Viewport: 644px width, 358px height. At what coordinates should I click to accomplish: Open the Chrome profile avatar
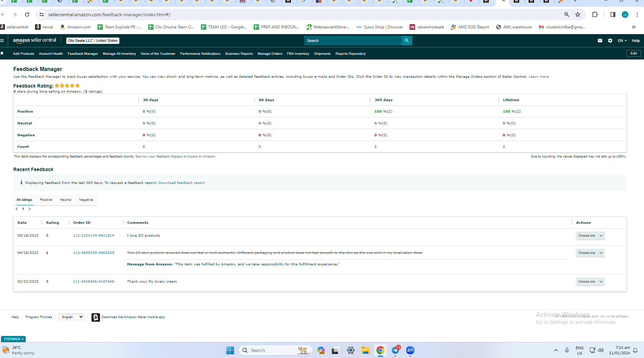point(625,15)
